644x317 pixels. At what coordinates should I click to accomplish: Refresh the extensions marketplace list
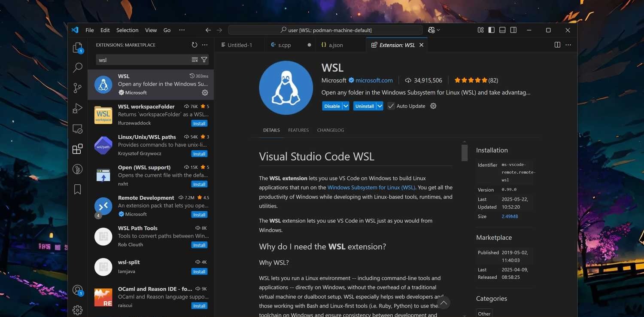click(x=194, y=45)
